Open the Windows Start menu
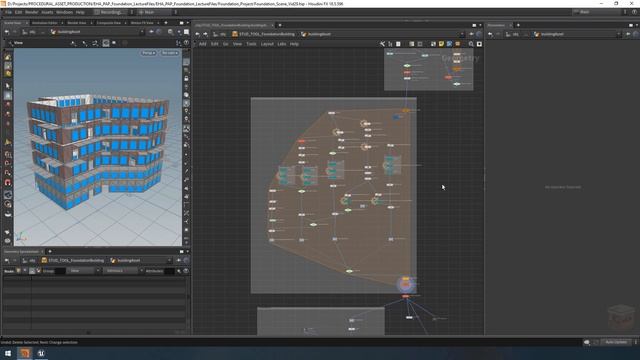This screenshot has width=640, height=360. point(8,353)
